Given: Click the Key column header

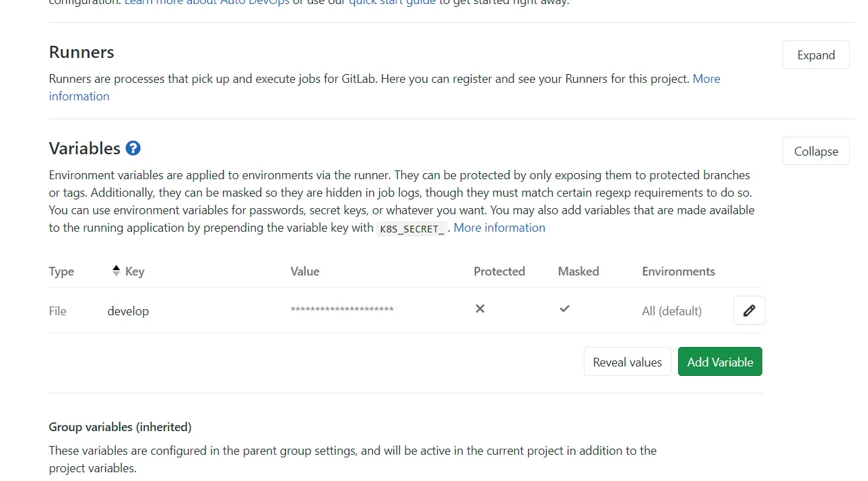Looking at the screenshot, I should coord(135,271).
